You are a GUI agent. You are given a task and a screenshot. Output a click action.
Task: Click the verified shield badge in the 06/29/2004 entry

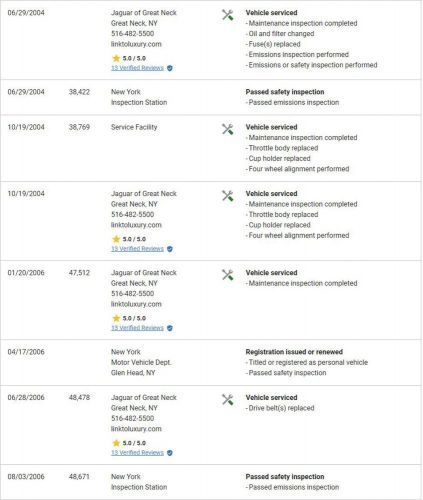click(170, 68)
